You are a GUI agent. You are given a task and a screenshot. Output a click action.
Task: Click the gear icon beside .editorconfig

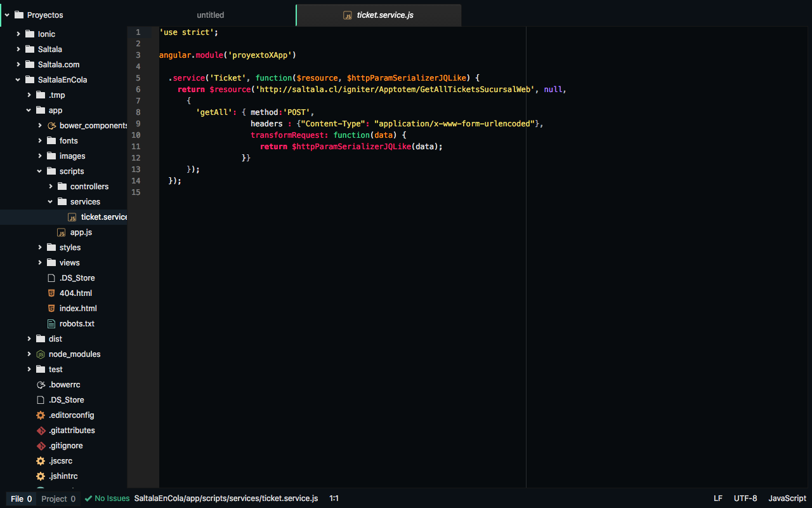click(41, 415)
